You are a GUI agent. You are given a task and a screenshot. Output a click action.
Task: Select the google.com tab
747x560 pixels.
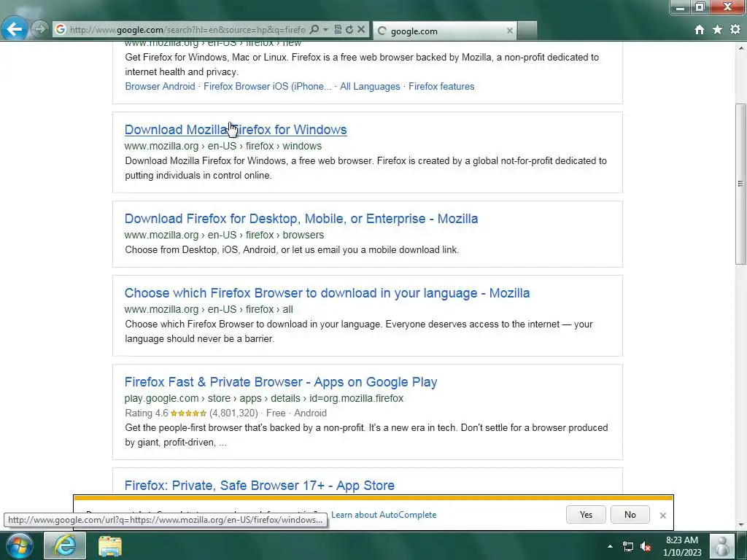pyautogui.click(x=444, y=31)
